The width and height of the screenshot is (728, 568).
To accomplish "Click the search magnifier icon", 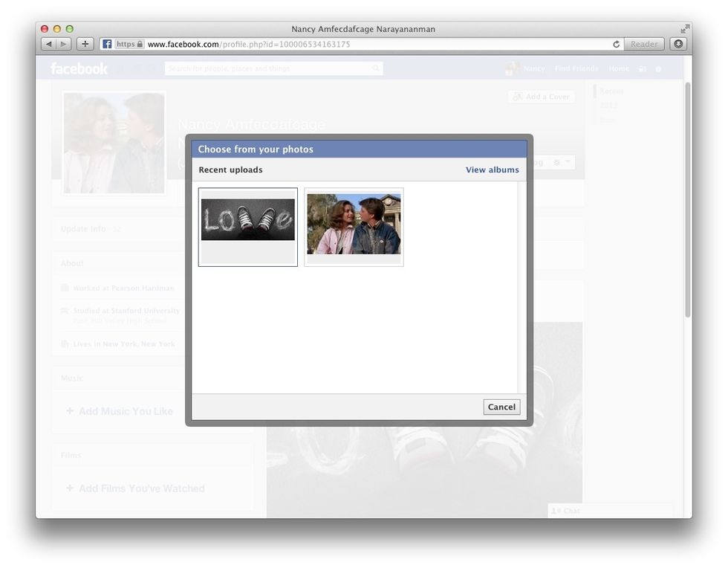I will pyautogui.click(x=376, y=69).
